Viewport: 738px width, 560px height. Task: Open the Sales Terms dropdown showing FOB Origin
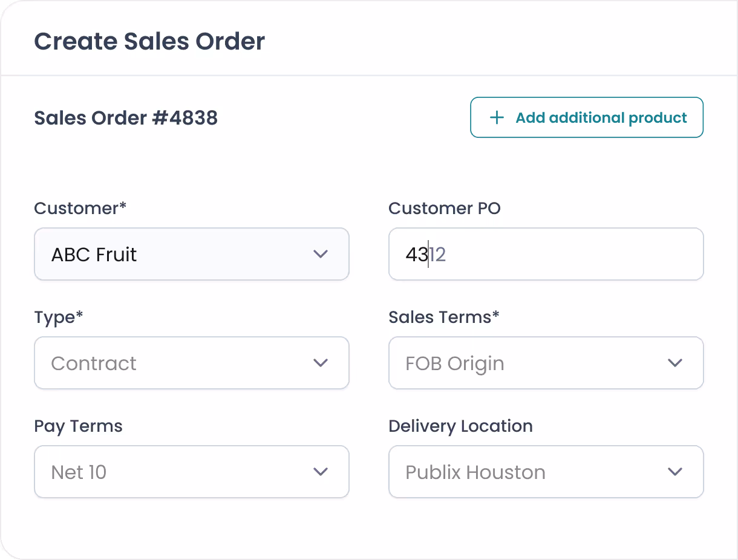pyautogui.click(x=546, y=363)
